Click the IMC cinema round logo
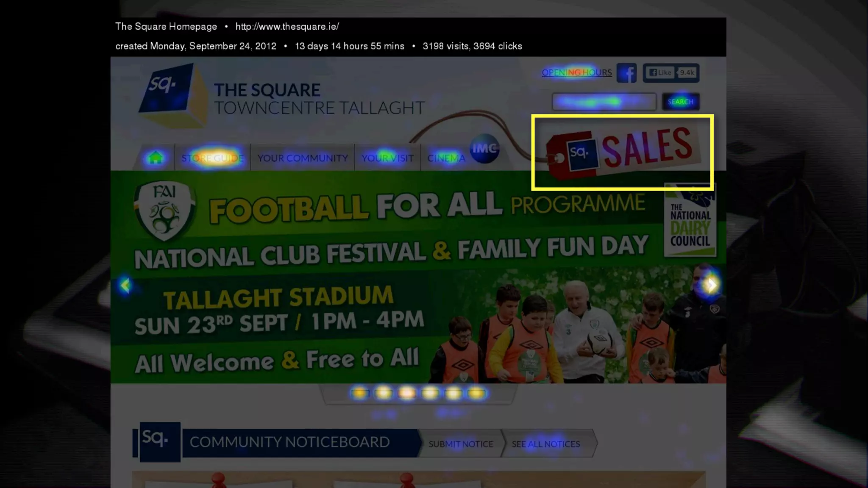 click(x=484, y=149)
